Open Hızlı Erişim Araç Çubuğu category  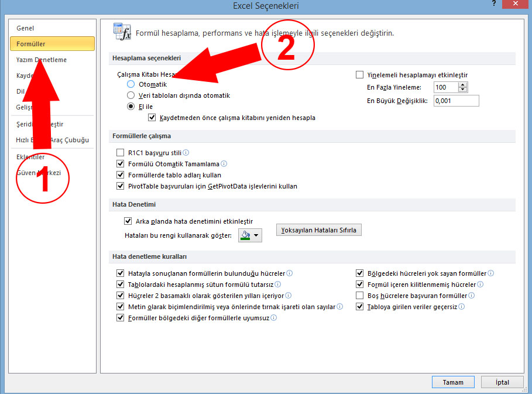coord(53,140)
